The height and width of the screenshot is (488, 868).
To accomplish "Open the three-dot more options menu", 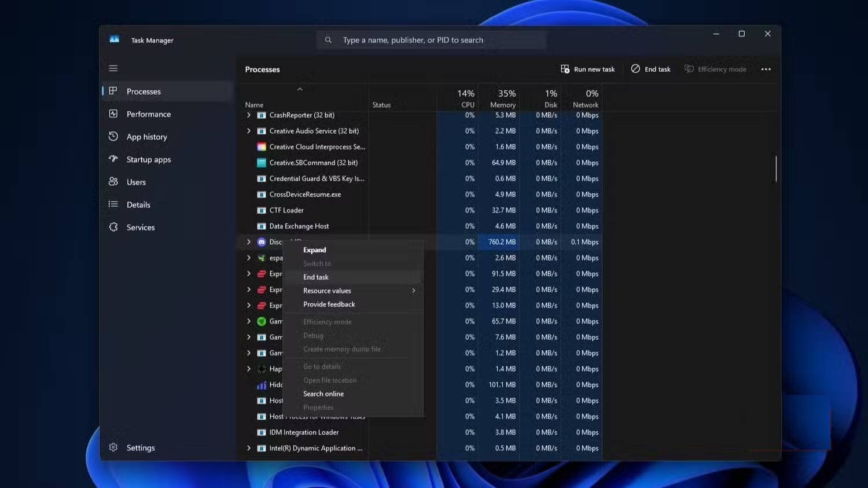I will [766, 69].
